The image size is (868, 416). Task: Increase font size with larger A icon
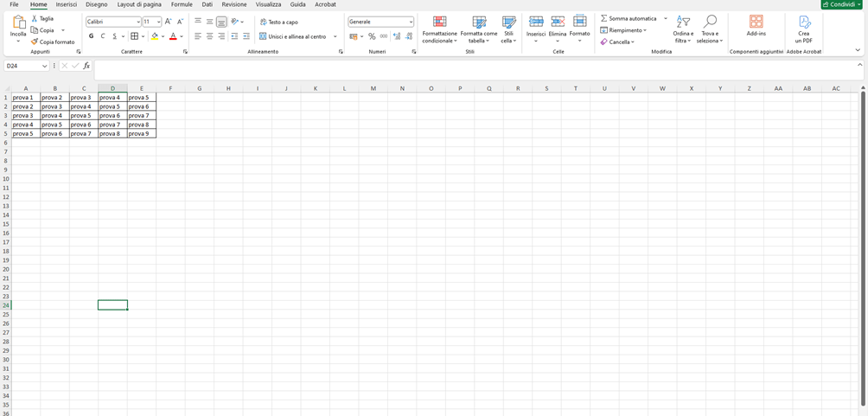[168, 22]
